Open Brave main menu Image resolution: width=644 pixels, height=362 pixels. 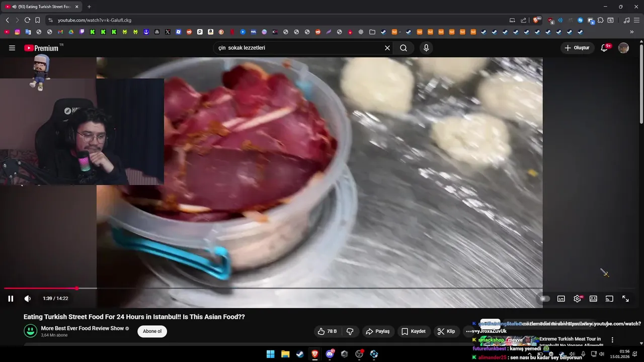(637, 20)
